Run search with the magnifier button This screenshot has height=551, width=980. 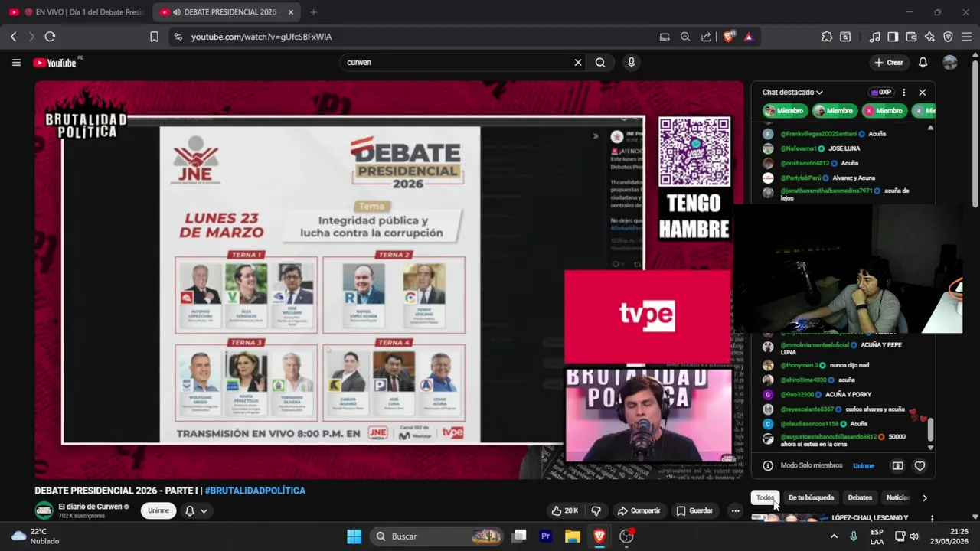tap(600, 63)
